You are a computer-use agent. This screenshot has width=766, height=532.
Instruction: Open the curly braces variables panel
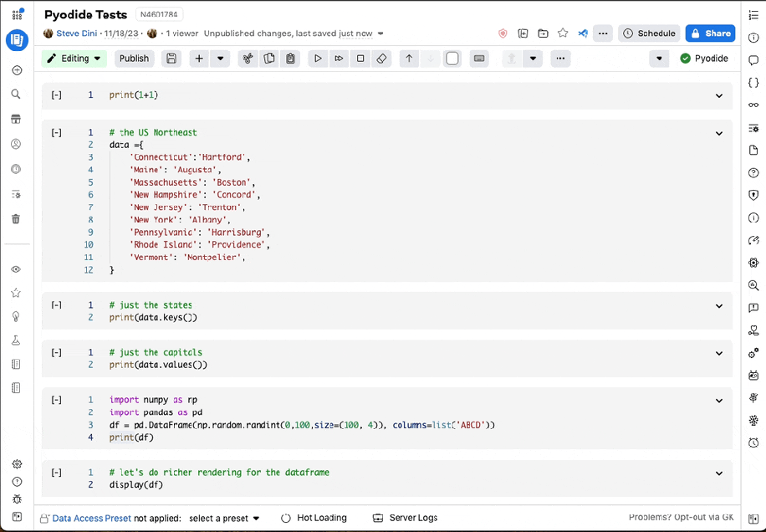(753, 83)
